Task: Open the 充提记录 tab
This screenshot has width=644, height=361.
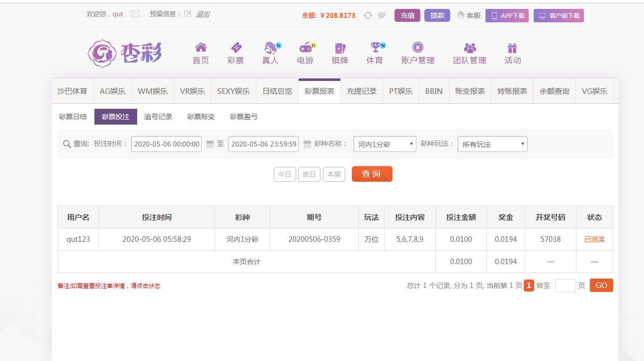Action: (x=362, y=91)
